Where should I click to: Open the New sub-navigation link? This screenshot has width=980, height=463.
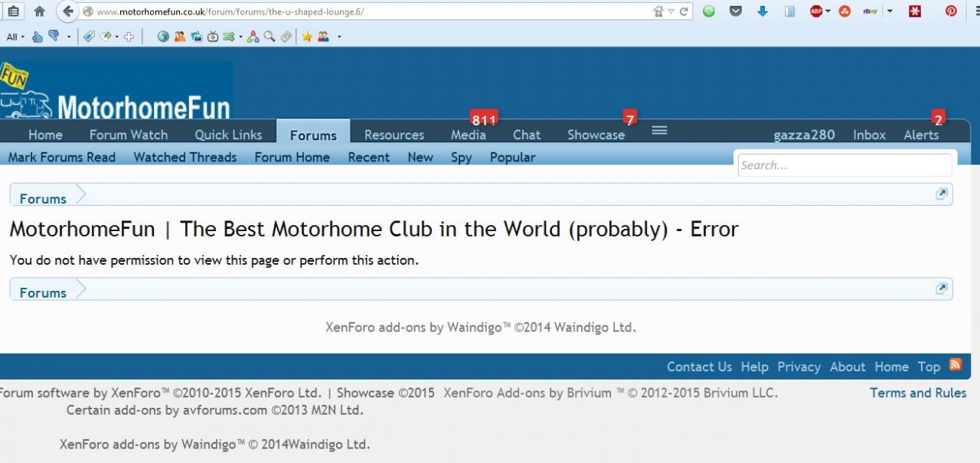420,157
